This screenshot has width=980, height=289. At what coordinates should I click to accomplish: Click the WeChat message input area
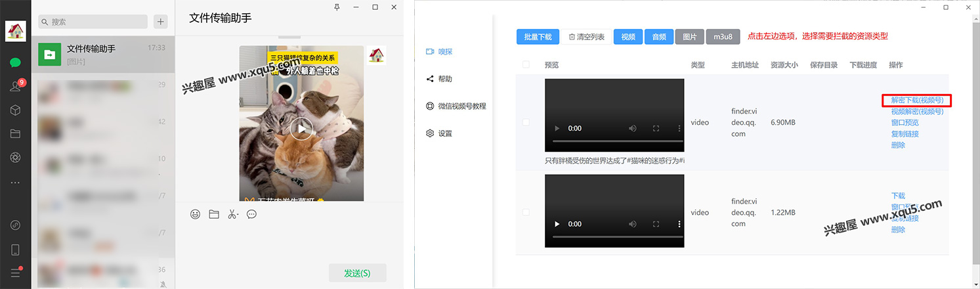(x=289, y=243)
